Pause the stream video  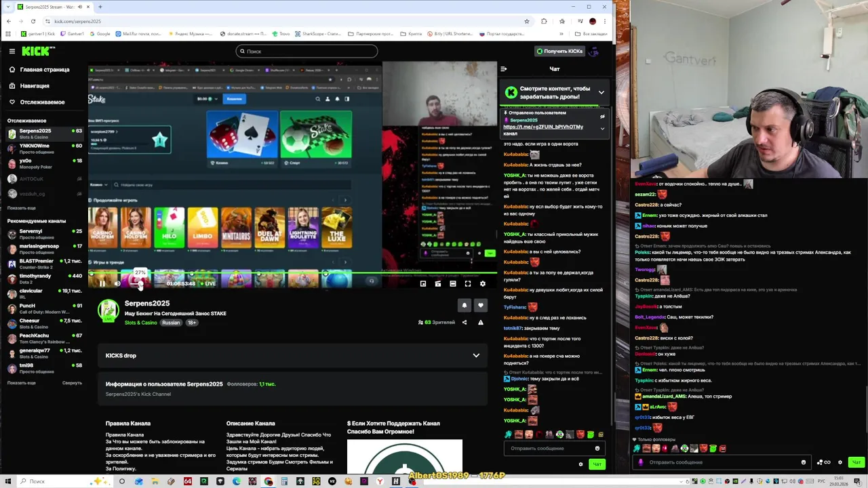pos(102,284)
